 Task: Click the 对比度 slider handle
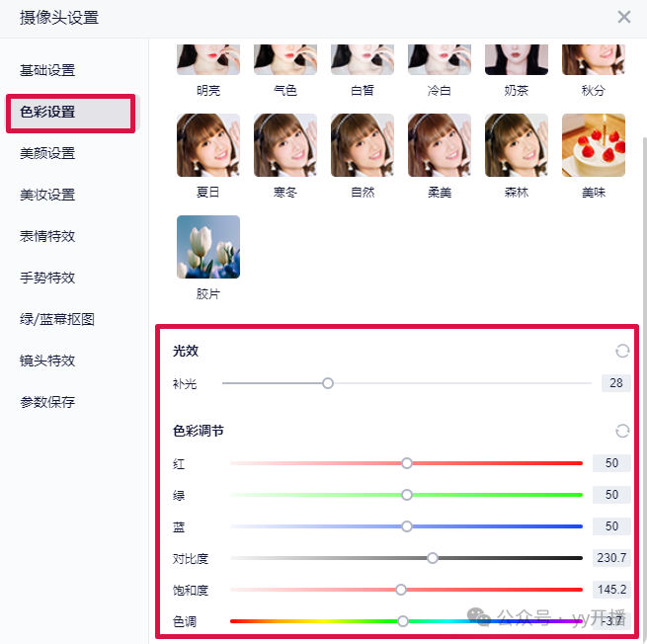(432, 558)
